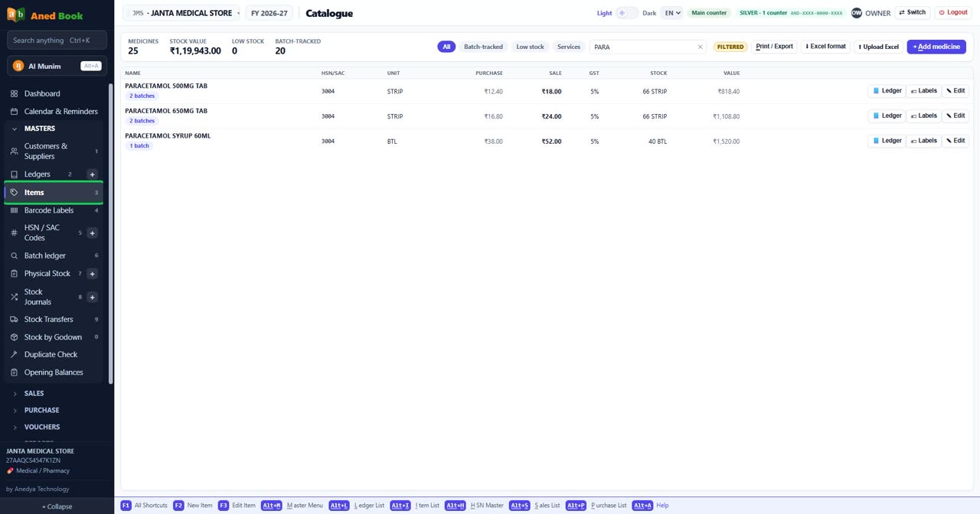This screenshot has width=980, height=514.
Task: Select the Barcode Labels icon
Action: pos(14,210)
